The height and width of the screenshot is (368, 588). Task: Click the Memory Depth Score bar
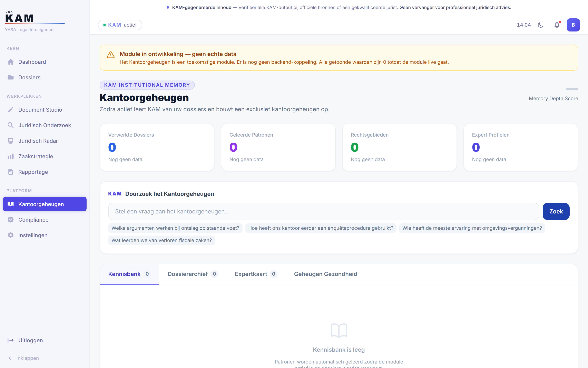pyautogui.click(x=572, y=89)
